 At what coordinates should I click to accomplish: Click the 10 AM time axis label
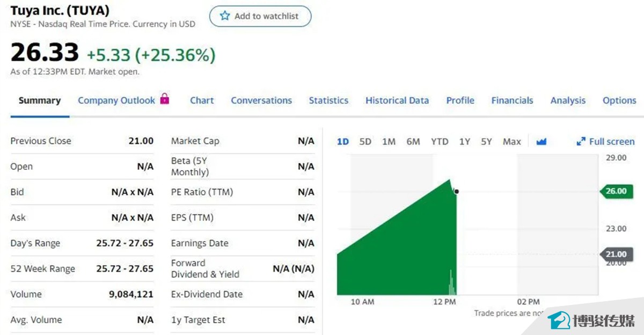(x=362, y=302)
